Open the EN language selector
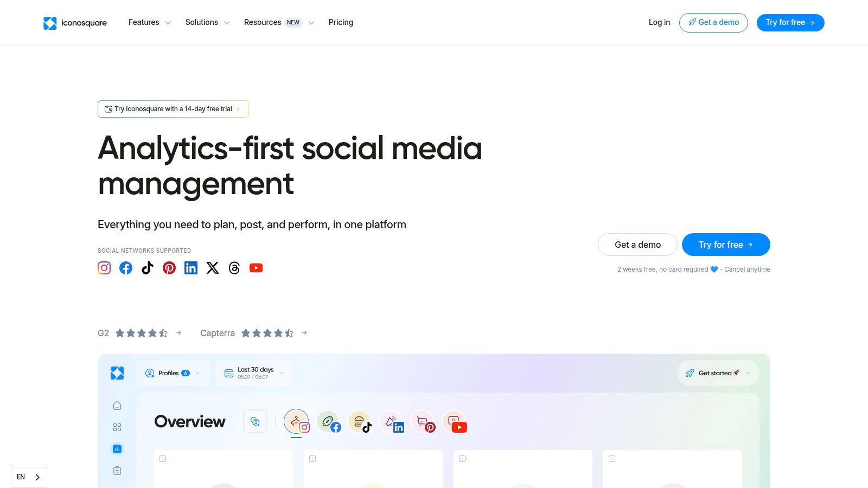The image size is (868, 488). coord(29,477)
